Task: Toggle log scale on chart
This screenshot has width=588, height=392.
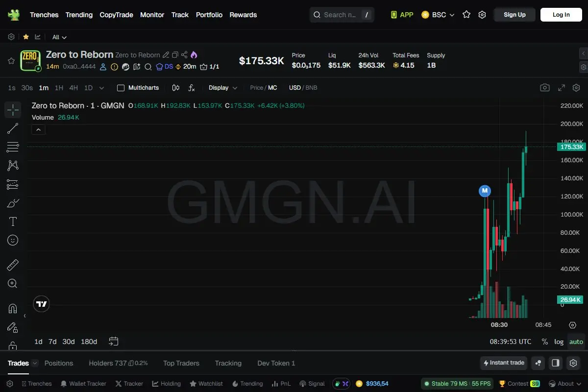Action: tap(559, 342)
